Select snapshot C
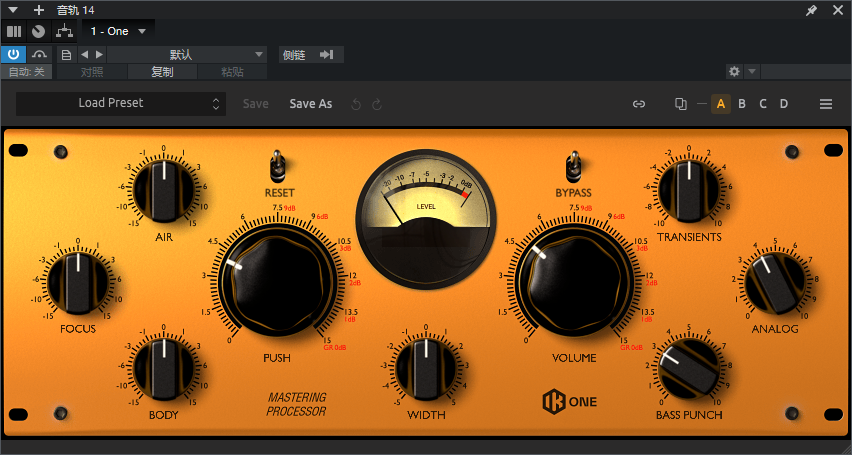The image size is (852, 455). tap(763, 104)
